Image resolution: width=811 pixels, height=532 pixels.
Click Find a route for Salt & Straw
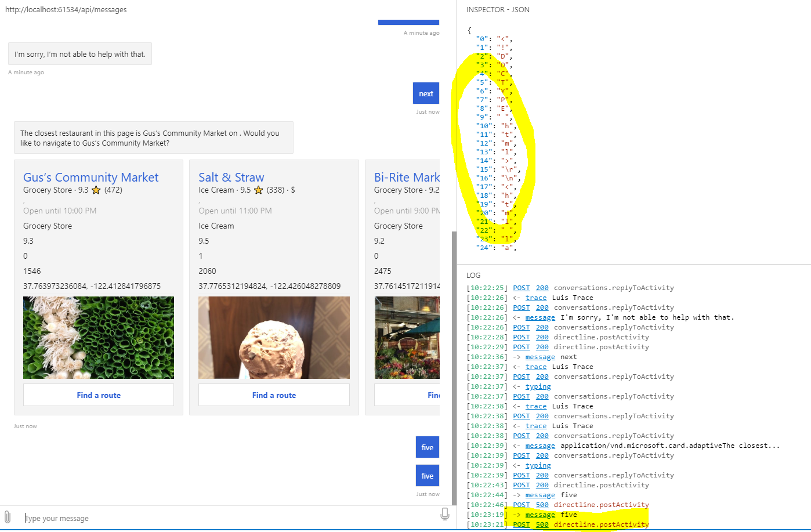pos(274,395)
